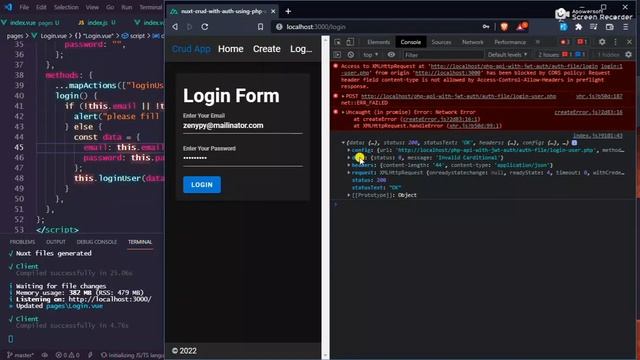This screenshot has width=640, height=360.
Task: Open saved passwords key icon in address bar
Action: click(486, 27)
